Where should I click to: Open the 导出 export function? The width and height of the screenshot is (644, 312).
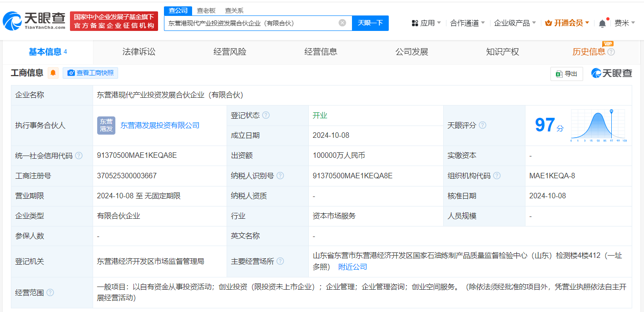566,73
